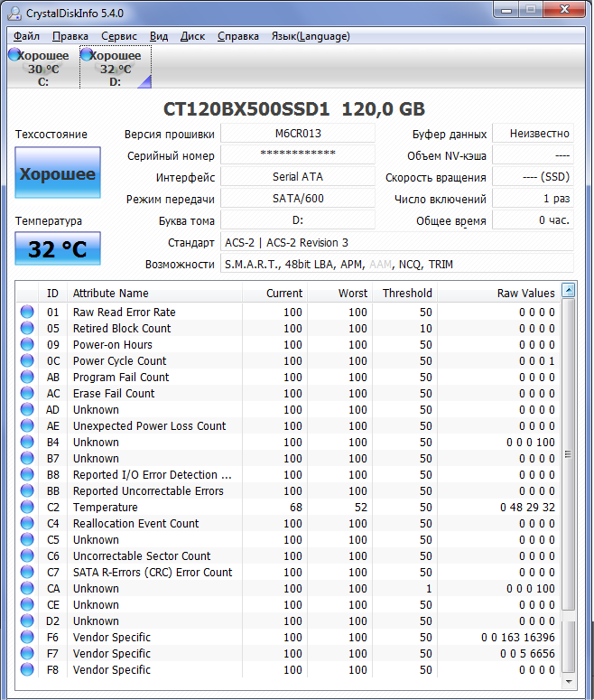The image size is (594, 700).
Task: Click status orb in the D2 row
Action: point(27,621)
